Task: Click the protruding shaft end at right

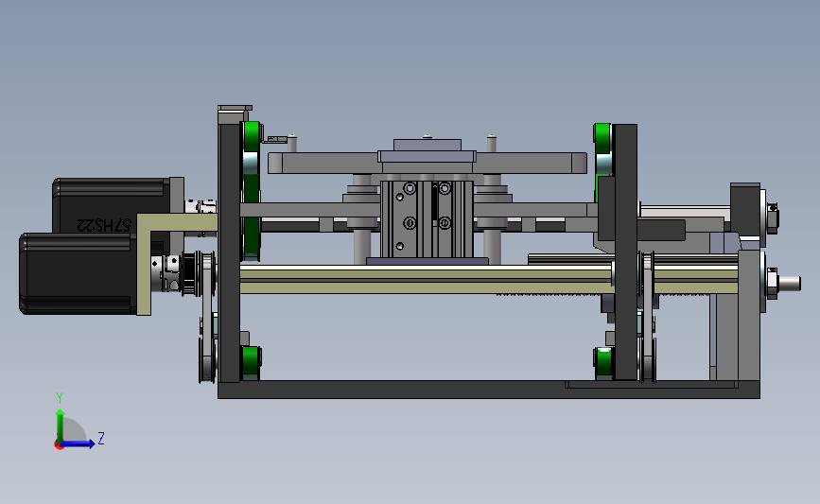Action: (789, 284)
